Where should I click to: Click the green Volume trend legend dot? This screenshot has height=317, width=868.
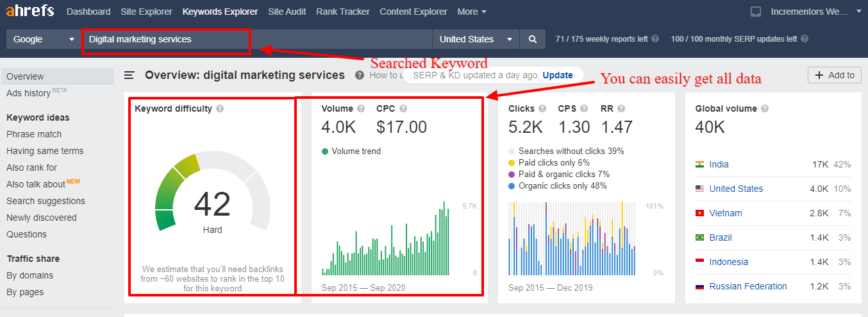point(325,151)
